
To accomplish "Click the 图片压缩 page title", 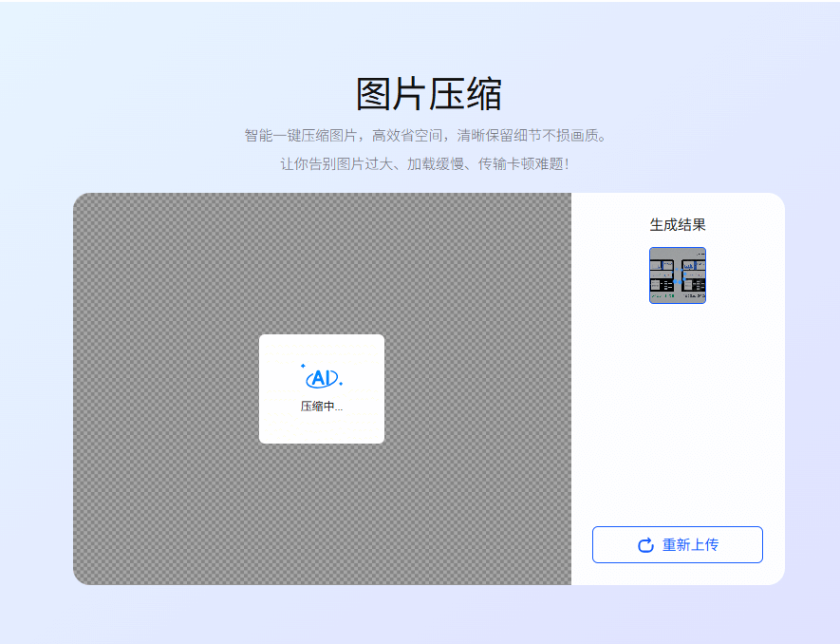I will (420, 92).
